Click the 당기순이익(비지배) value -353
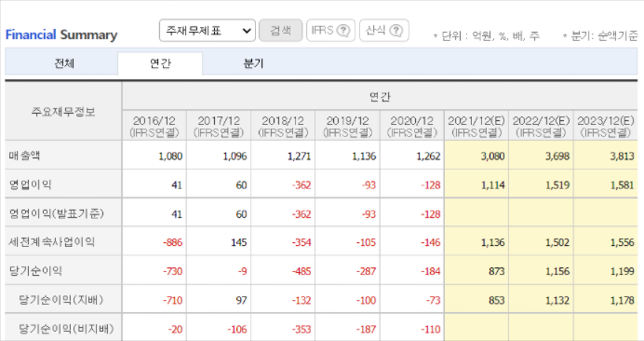 point(302,330)
